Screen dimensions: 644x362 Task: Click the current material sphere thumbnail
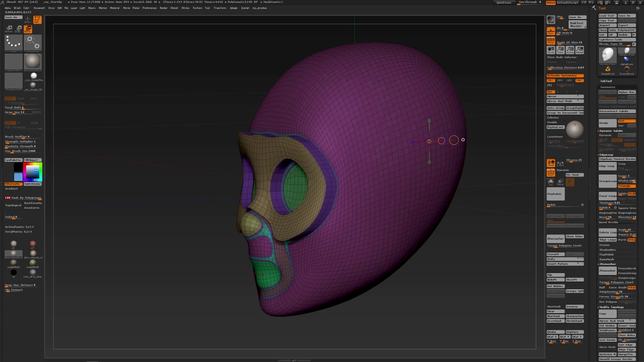[33, 61]
